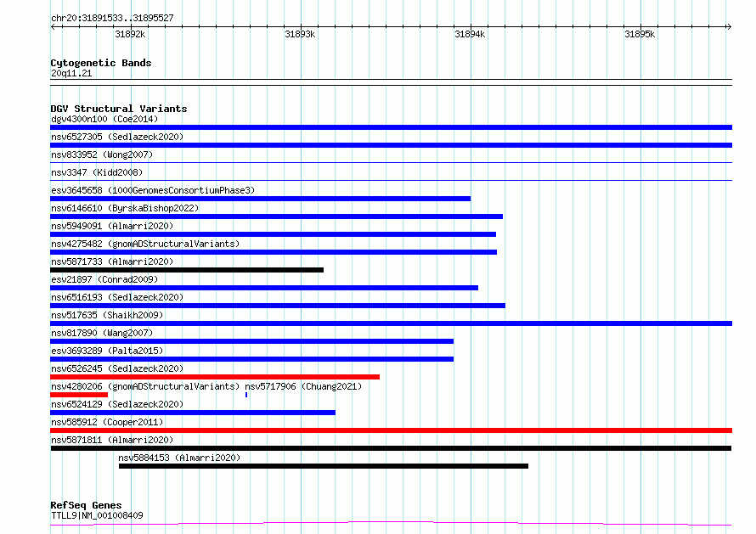Click the Cytogenetic Bands track title
The width and height of the screenshot is (756, 534).
(x=101, y=63)
